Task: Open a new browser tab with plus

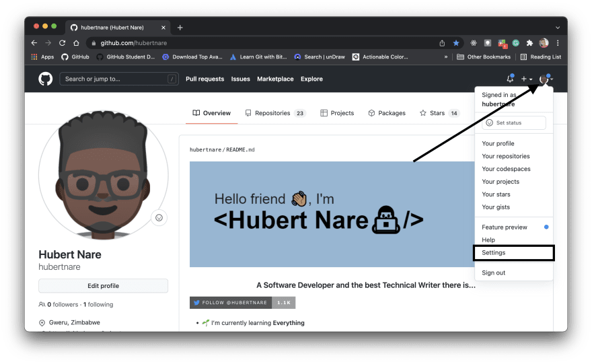Action: (180, 28)
